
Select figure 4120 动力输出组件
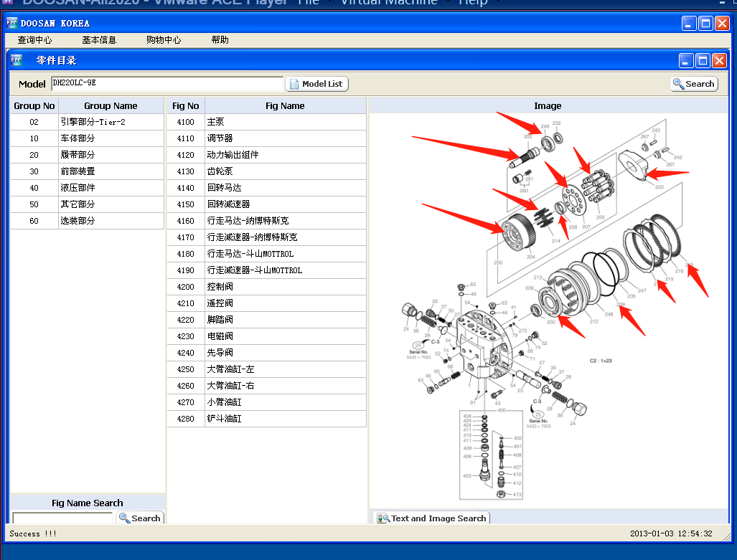tap(266, 155)
